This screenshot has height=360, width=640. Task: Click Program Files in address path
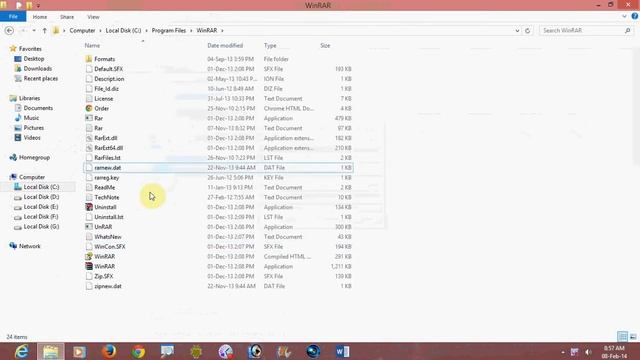[169, 31]
